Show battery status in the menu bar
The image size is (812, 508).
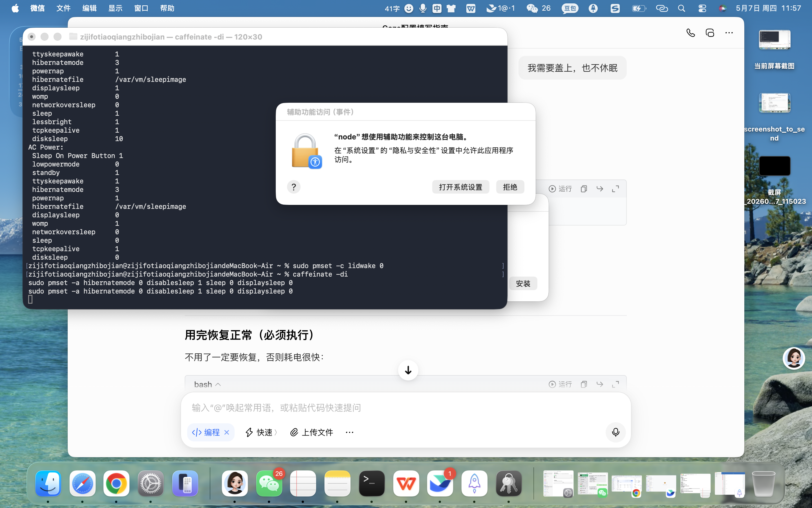(x=639, y=8)
